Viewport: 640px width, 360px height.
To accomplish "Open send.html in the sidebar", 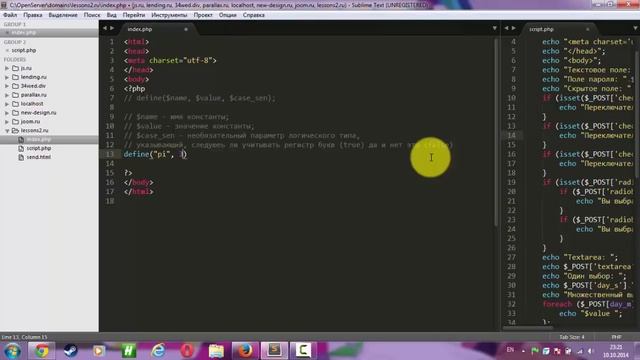I will coord(39,157).
